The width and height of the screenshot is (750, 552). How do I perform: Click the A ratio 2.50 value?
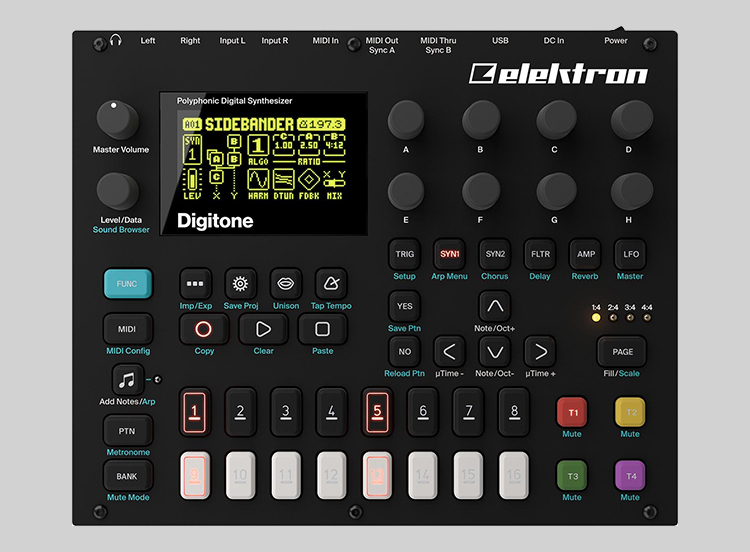pyautogui.click(x=309, y=145)
